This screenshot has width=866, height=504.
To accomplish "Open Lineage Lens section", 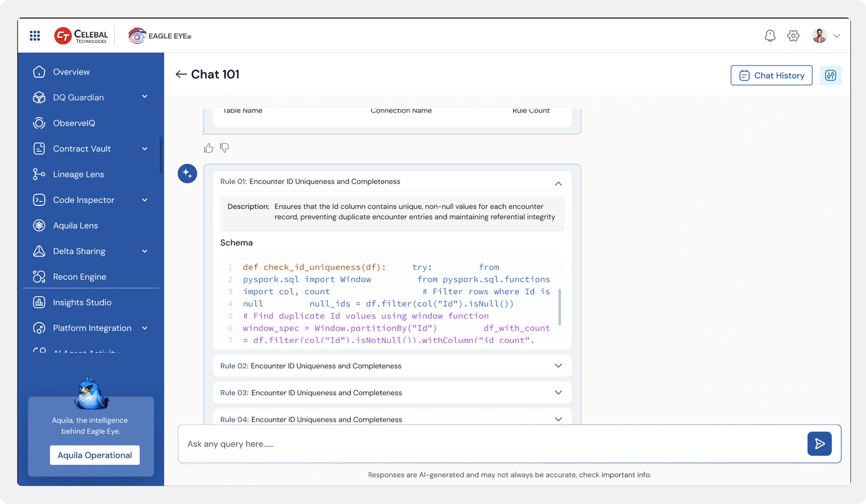I will click(78, 174).
